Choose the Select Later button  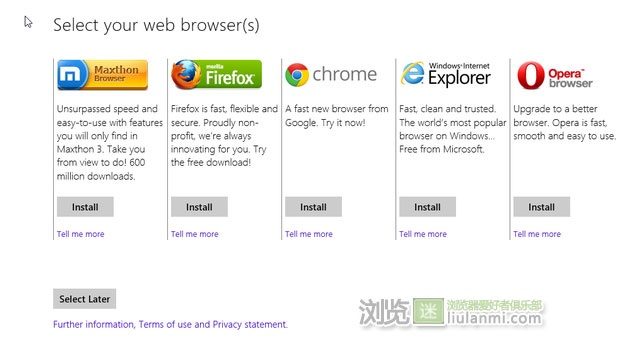[85, 299]
